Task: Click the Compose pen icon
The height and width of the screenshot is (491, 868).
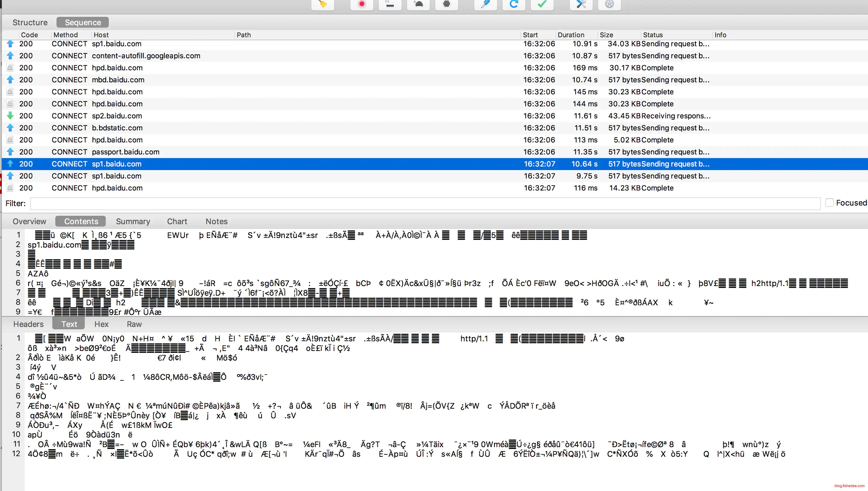Action: tap(485, 4)
